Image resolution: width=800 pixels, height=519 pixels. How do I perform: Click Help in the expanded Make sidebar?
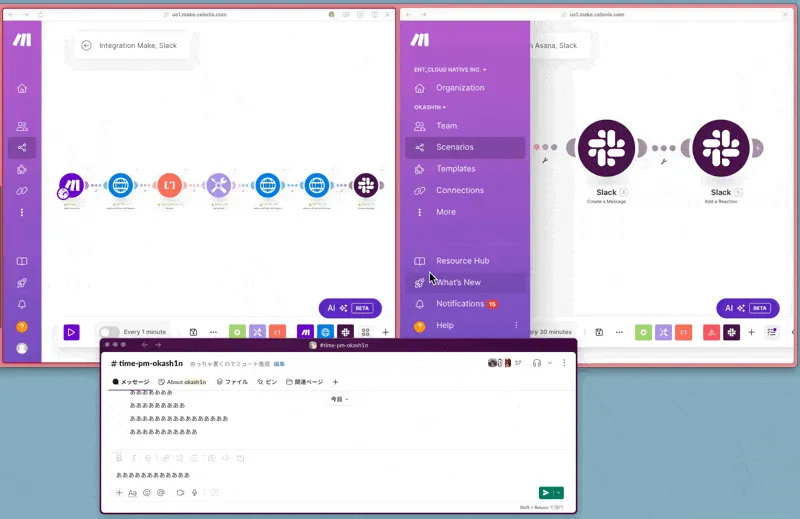459,325
